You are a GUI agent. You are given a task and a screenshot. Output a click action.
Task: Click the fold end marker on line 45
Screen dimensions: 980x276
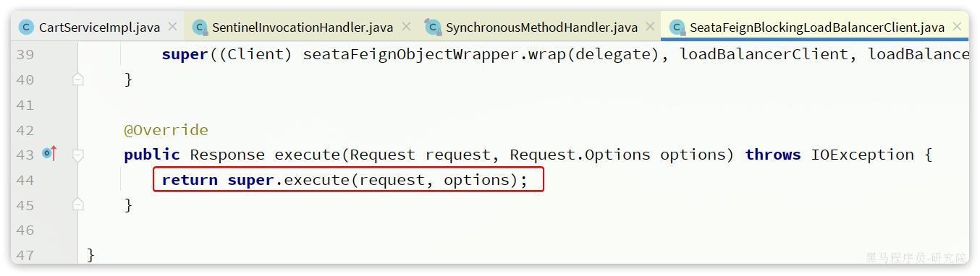[x=78, y=205]
